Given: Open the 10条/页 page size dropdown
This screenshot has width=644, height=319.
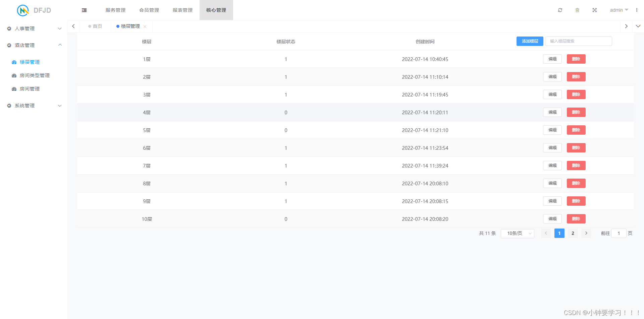Looking at the screenshot, I should (x=517, y=233).
